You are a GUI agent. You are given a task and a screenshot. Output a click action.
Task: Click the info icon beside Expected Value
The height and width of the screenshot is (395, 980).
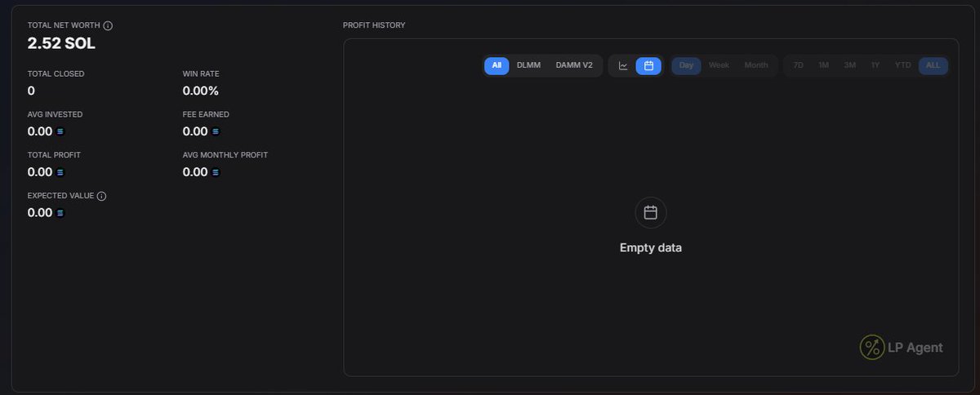[x=103, y=196]
